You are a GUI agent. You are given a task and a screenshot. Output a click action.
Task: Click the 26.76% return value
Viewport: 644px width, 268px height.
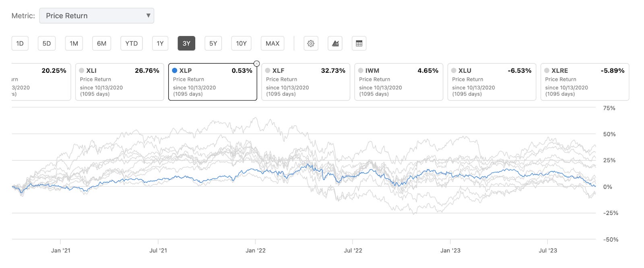click(x=147, y=71)
